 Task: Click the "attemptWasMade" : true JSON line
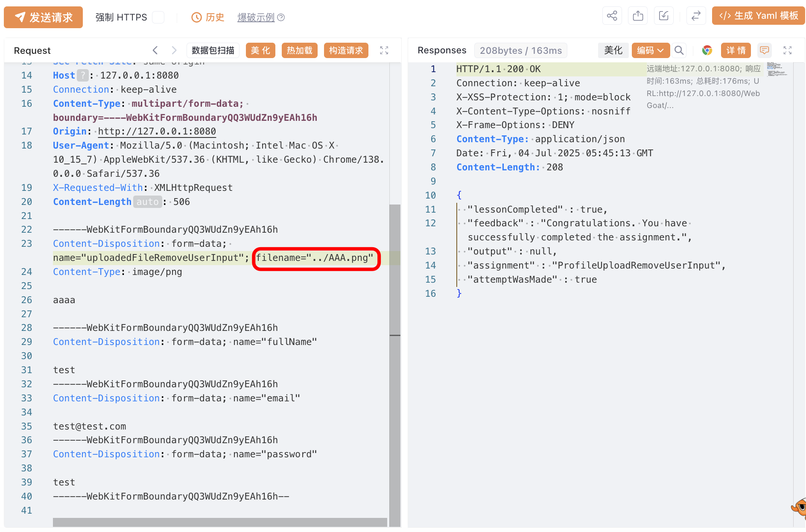click(x=532, y=280)
